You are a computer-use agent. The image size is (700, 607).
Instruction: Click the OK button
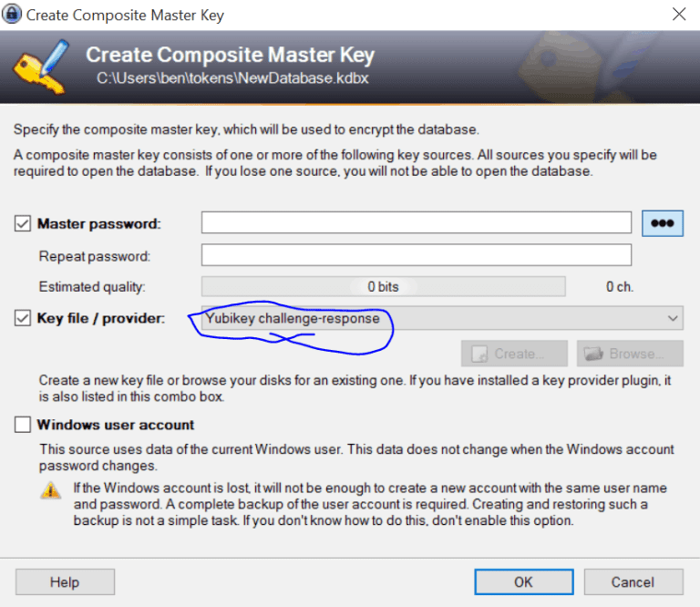(523, 581)
